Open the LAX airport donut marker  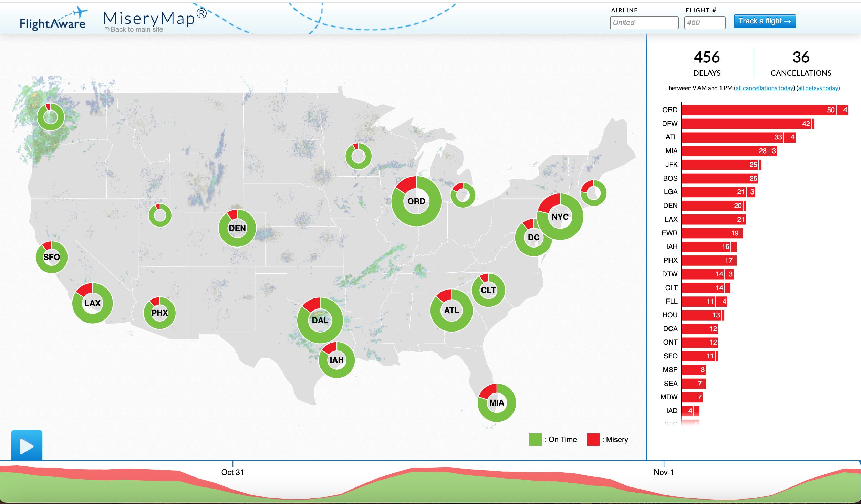tap(92, 303)
